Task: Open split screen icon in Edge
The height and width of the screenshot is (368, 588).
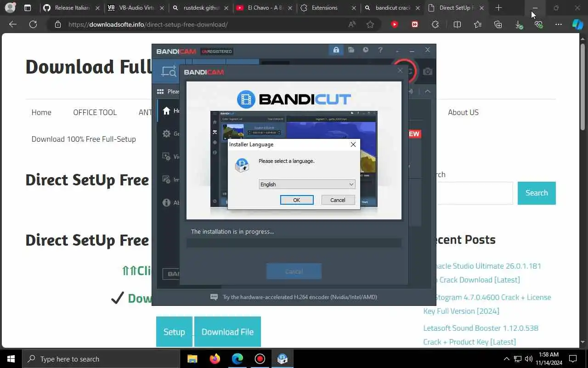Action: [457, 24]
